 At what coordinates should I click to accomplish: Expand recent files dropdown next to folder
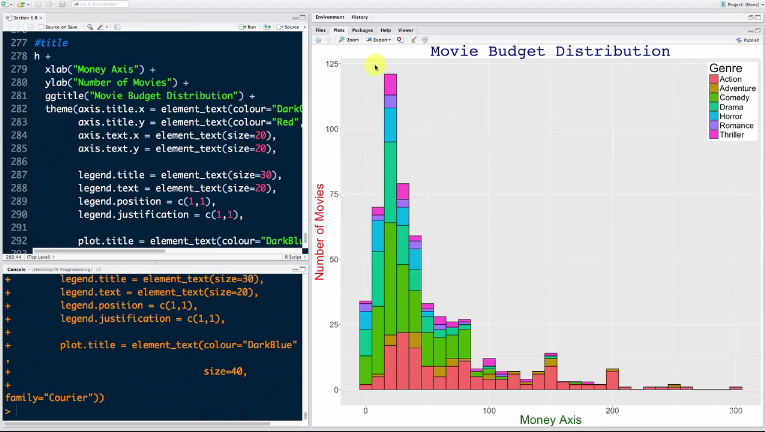point(28,4)
